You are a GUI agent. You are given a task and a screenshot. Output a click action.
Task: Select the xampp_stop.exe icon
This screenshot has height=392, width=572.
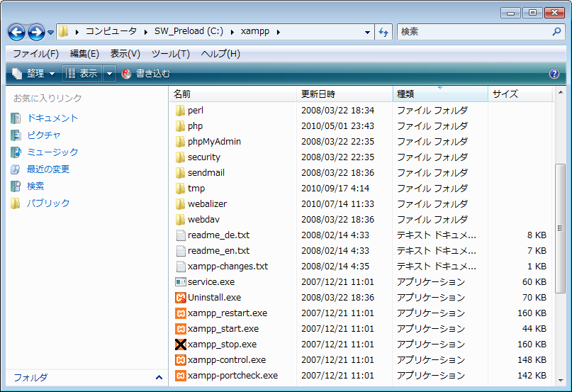[181, 345]
